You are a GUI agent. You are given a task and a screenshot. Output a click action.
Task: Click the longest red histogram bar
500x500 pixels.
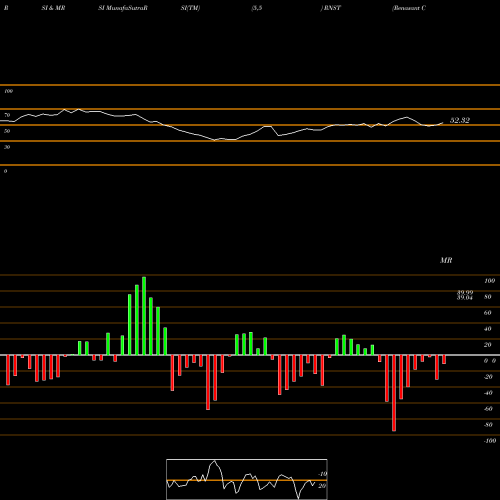[394, 393]
